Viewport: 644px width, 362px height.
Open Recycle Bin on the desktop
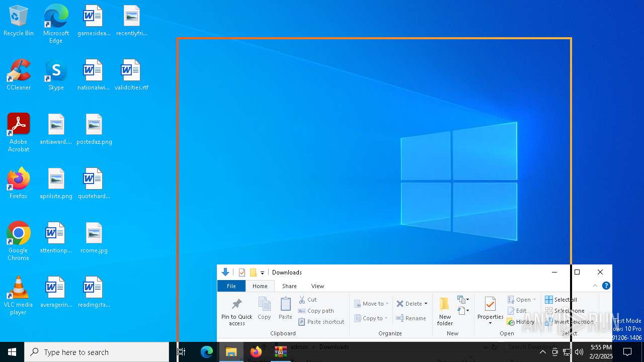19,21
